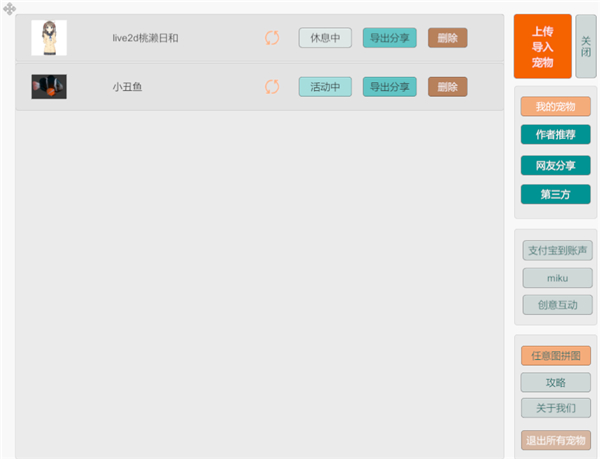Click refresh icon for 小丑鱼
Image resolution: width=600 pixels, height=459 pixels.
pyautogui.click(x=272, y=87)
